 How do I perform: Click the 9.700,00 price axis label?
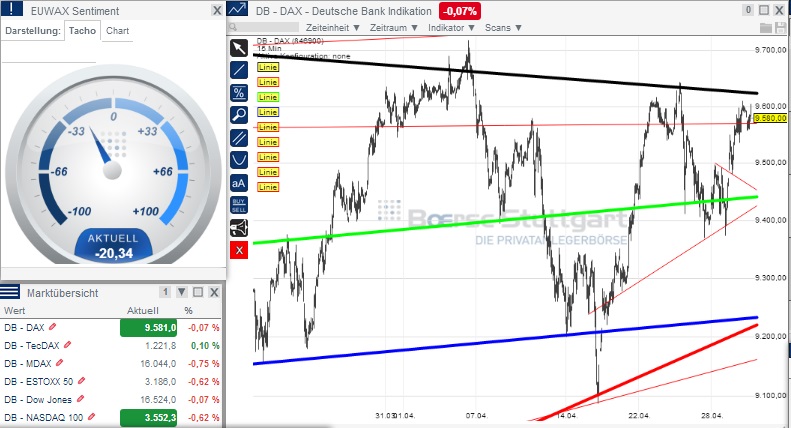[x=771, y=49]
